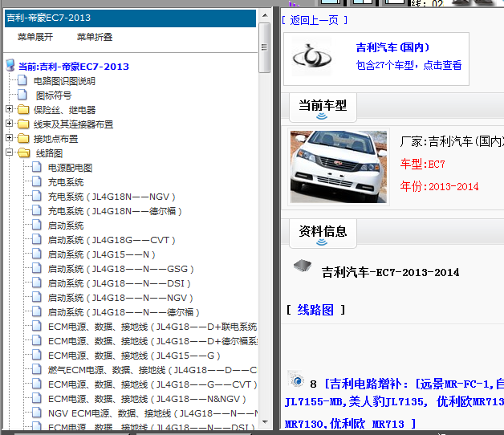The height and width of the screenshot is (435, 504).
Task: Click the open folder icon for 线路图
Action: click(23, 153)
